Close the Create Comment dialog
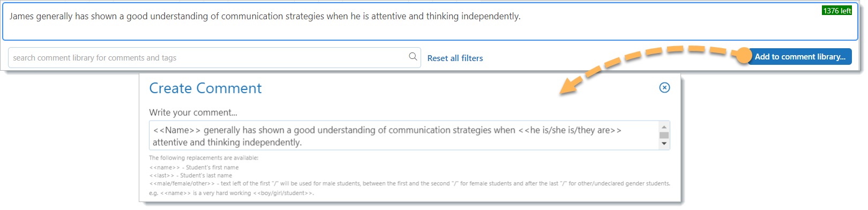The width and height of the screenshot is (868, 210). coord(664,87)
